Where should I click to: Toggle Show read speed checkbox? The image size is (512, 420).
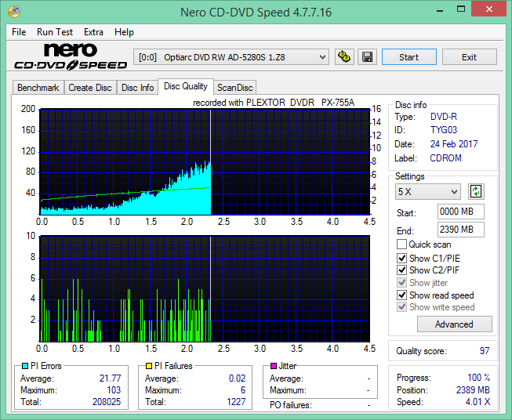click(x=401, y=295)
